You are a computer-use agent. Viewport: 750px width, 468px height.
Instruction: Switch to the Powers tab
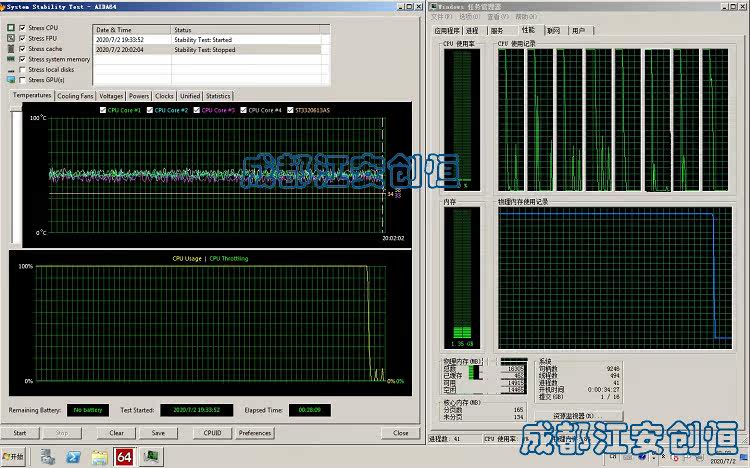click(x=139, y=96)
